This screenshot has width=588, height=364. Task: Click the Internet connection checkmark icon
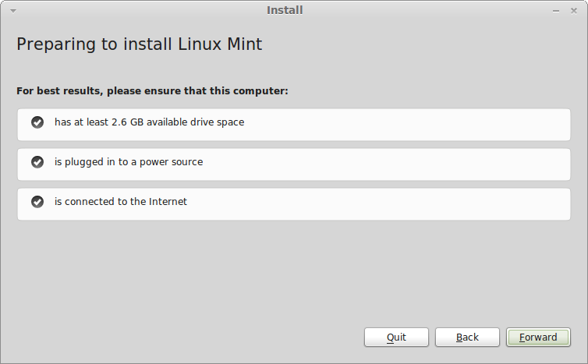pyautogui.click(x=37, y=202)
